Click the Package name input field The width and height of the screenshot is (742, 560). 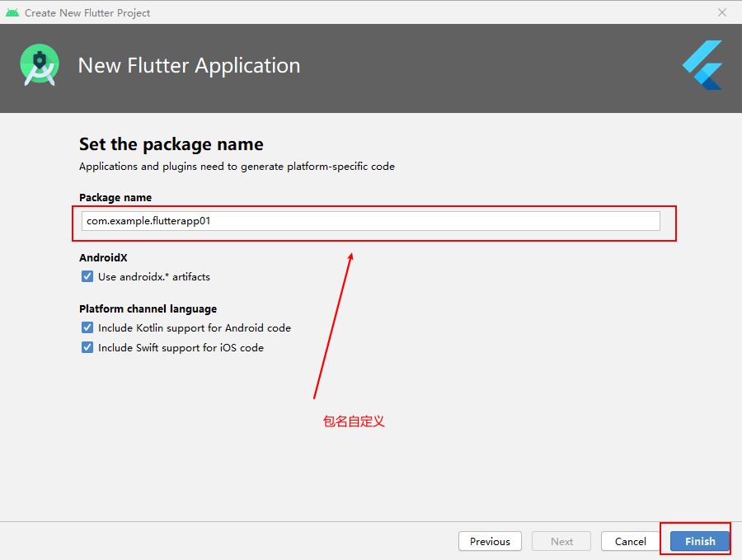[370, 221]
